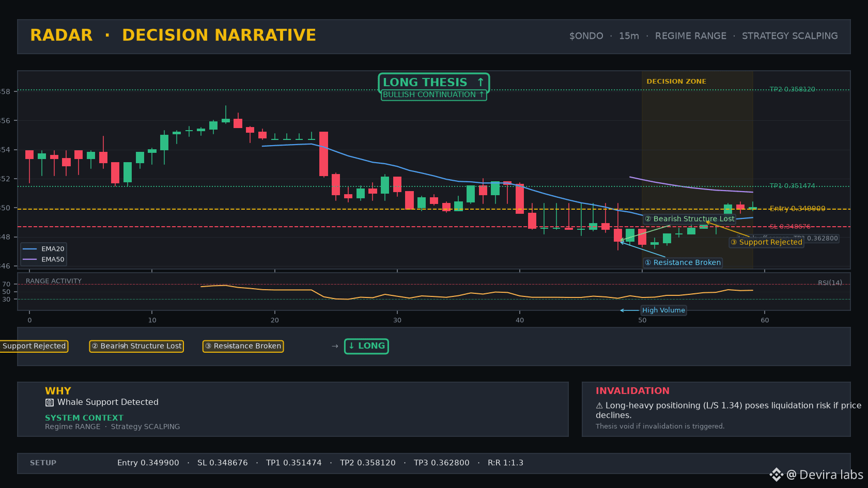Click the Bearish Structure Lost annotation on the chart

click(x=689, y=219)
